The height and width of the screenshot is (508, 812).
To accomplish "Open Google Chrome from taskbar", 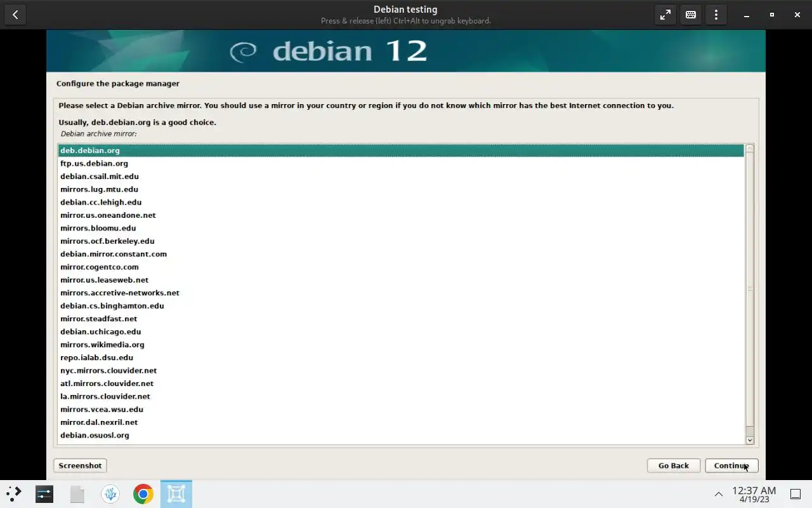I will click(143, 493).
